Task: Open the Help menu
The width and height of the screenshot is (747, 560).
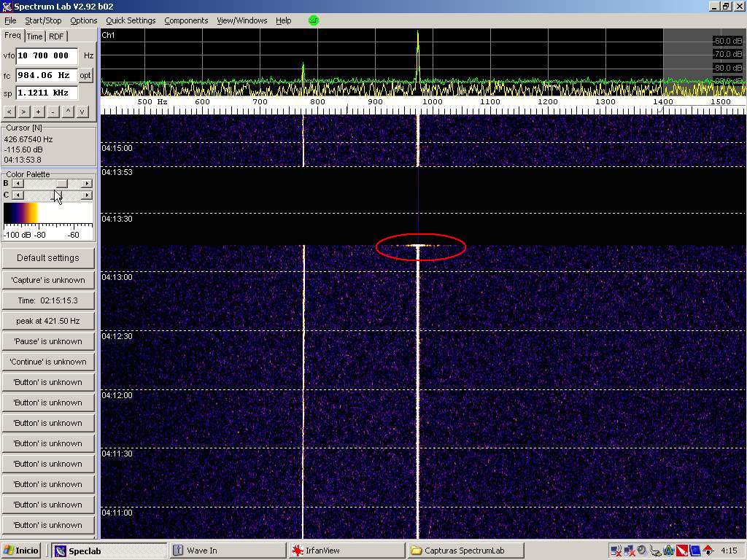Action: pyautogui.click(x=284, y=20)
